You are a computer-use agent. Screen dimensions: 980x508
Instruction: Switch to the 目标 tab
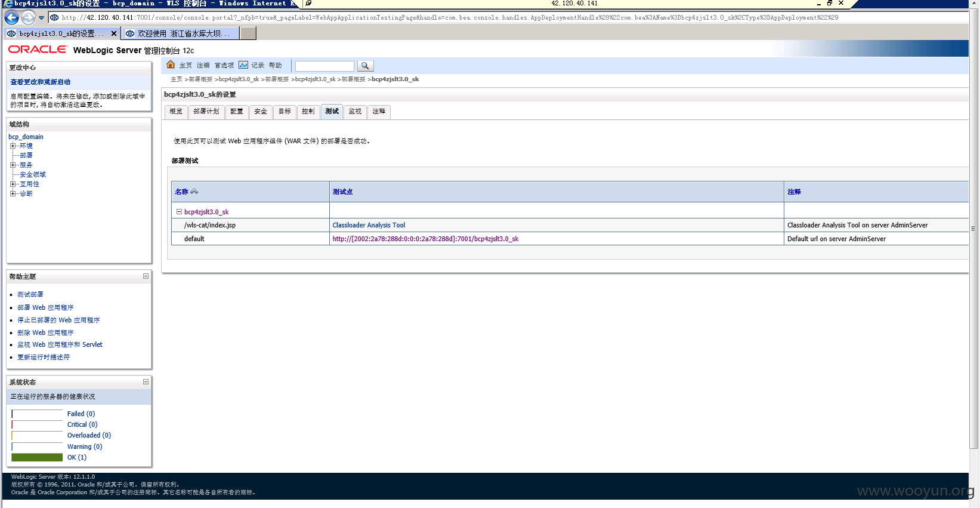(285, 112)
